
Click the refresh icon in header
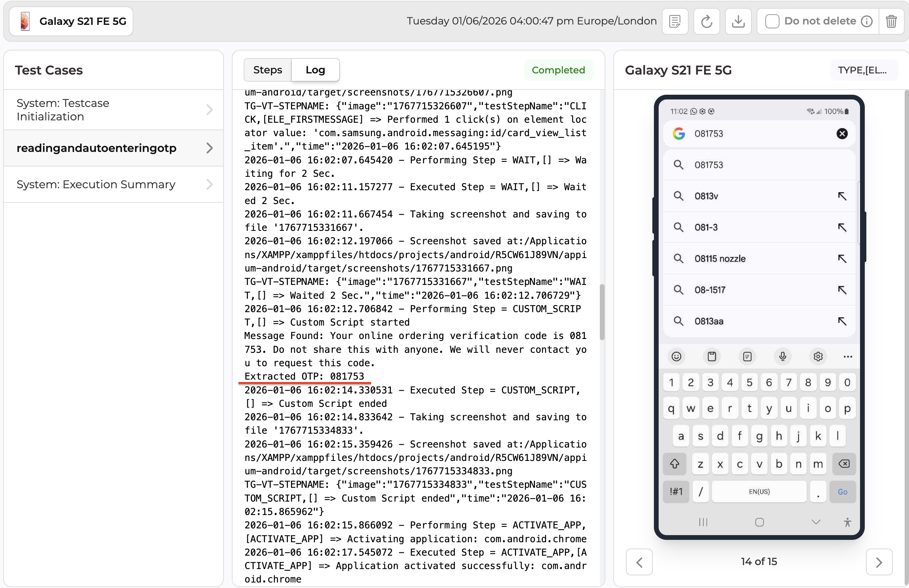(x=706, y=21)
